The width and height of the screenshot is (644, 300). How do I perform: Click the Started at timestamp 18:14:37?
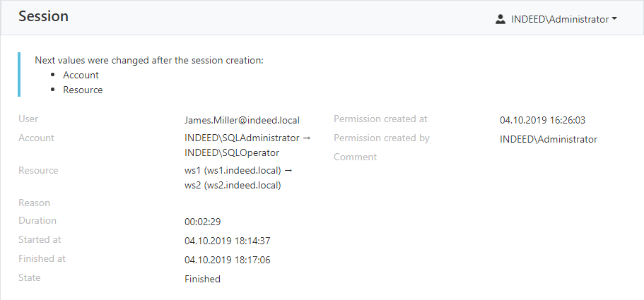[x=227, y=241]
